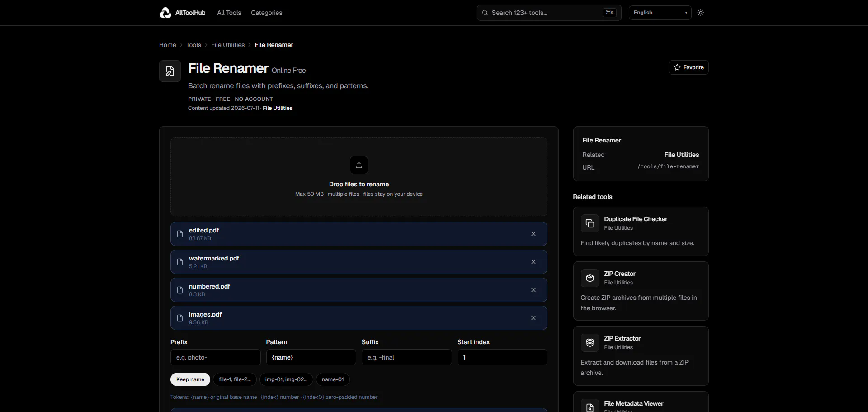Screen dimensions: 868x412
Task: Focus the Pattern input field
Action: tap(311, 357)
